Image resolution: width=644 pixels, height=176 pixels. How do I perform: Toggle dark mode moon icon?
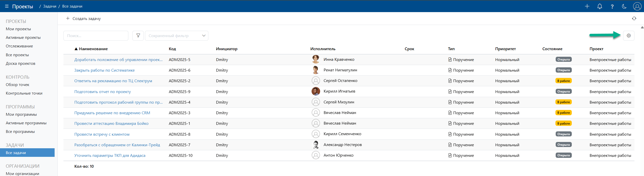click(624, 6)
